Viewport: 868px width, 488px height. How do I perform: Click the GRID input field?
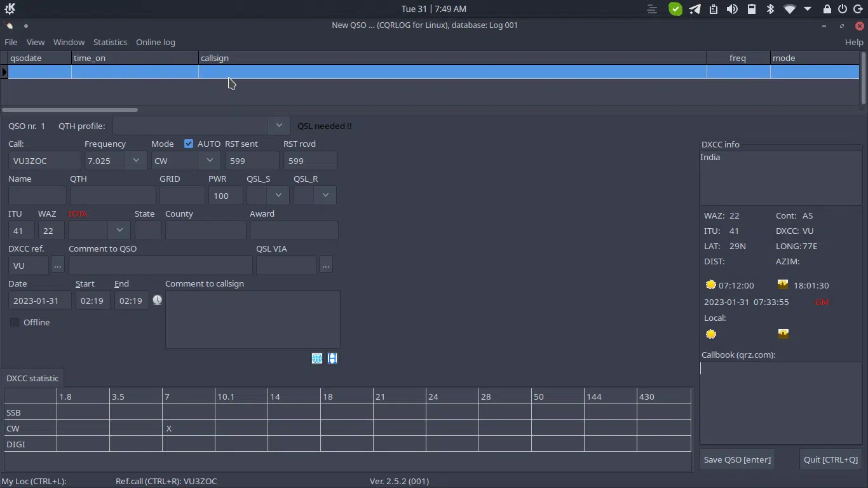click(x=182, y=196)
